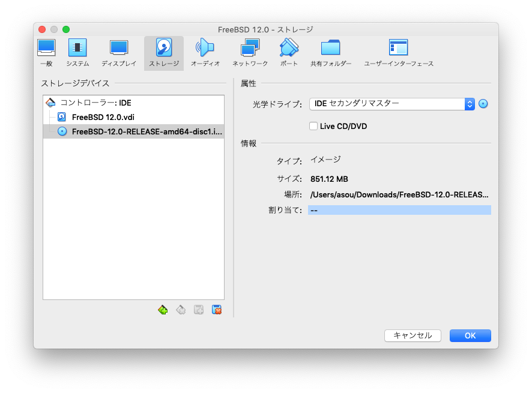The width and height of the screenshot is (532, 393).
Task: Click the 割り当て value field
Action: (399, 210)
